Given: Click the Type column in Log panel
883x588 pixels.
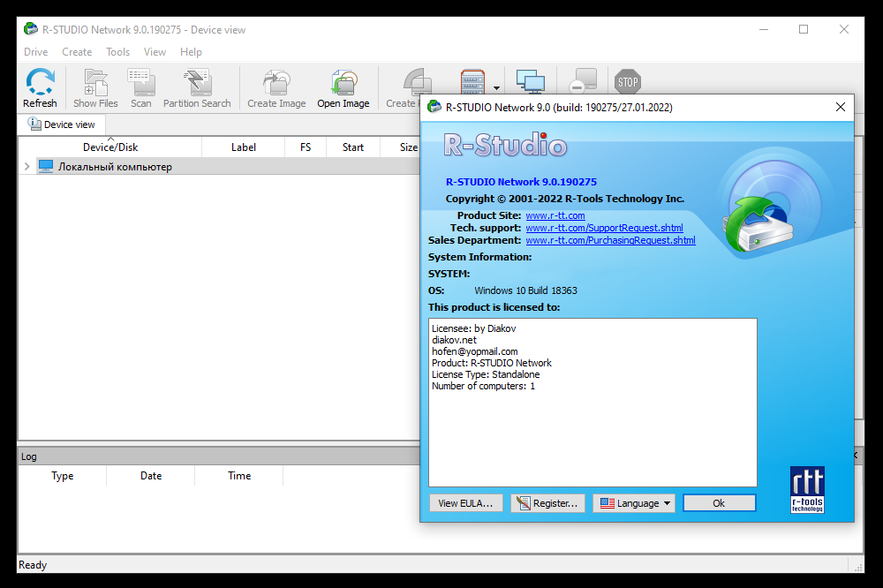Looking at the screenshot, I should coord(63,476).
